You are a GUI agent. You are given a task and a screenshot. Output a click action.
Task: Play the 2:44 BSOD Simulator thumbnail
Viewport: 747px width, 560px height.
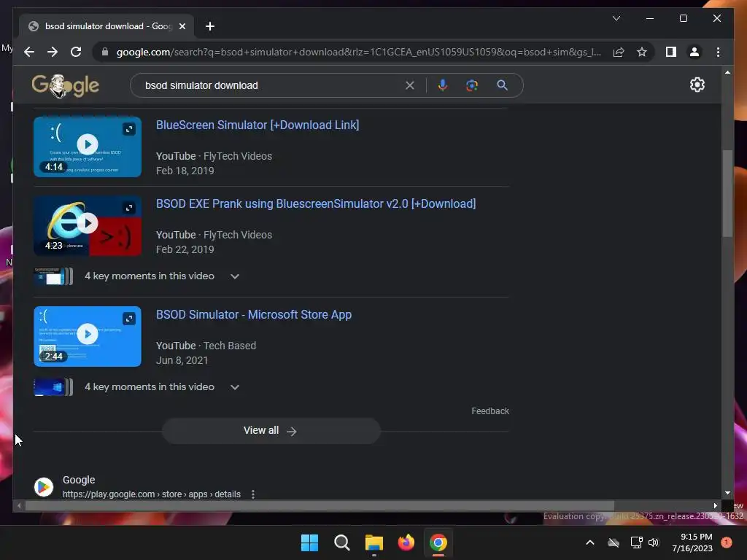pyautogui.click(x=88, y=334)
